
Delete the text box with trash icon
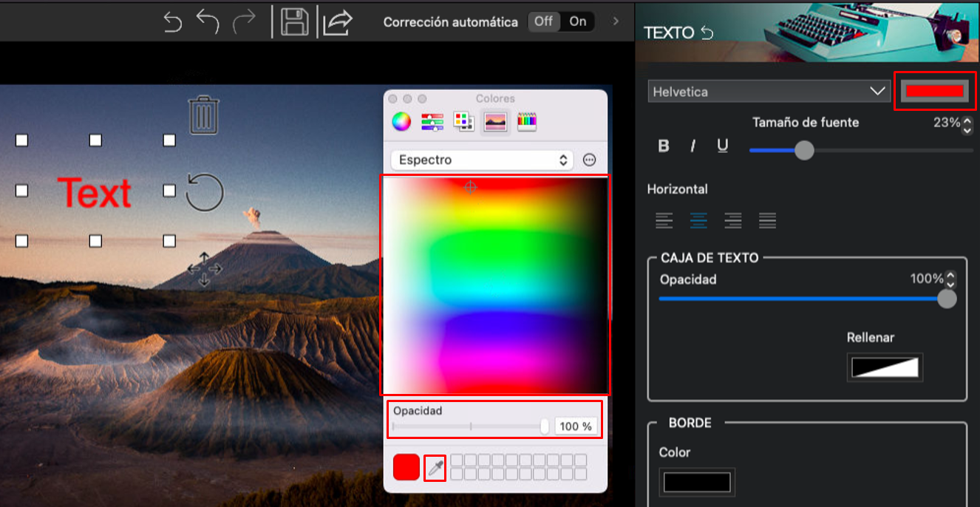204,115
